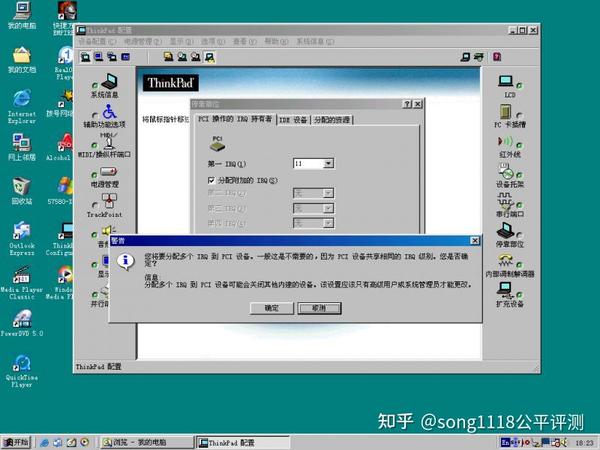
Task: Open 设备托架 device bay icon
Action: (x=506, y=171)
